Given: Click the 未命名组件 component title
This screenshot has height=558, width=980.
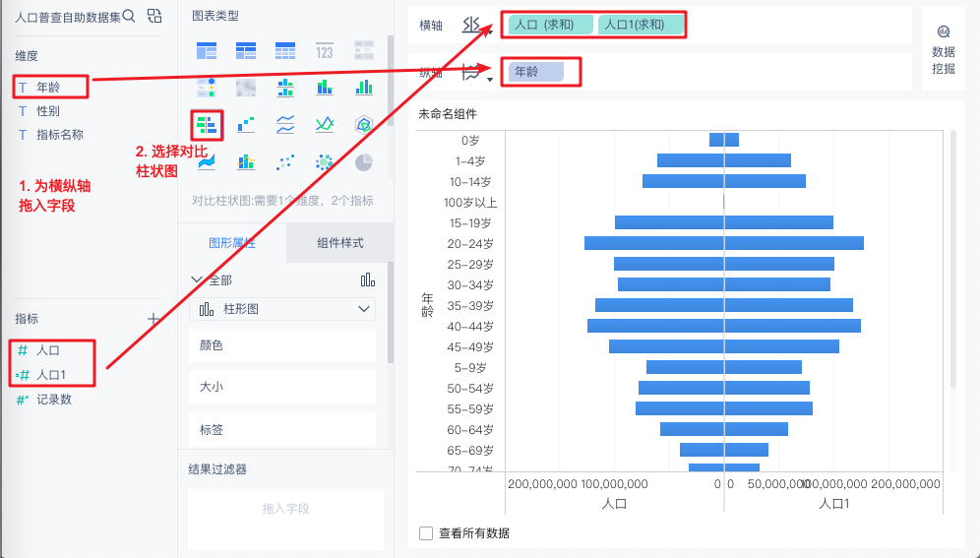Looking at the screenshot, I should pyautogui.click(x=448, y=114).
